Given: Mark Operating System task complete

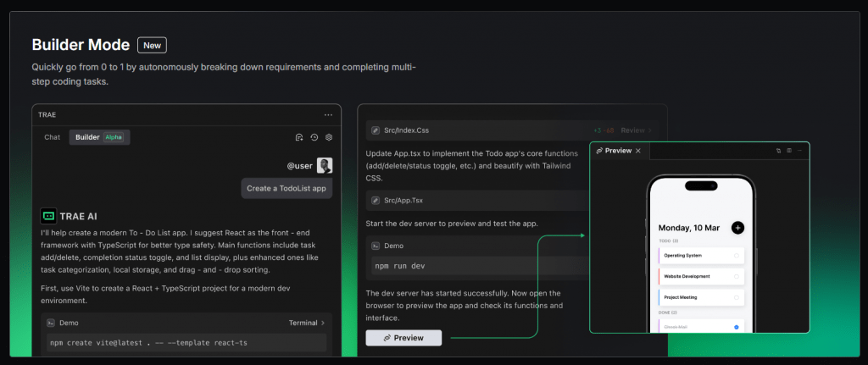Looking at the screenshot, I should coord(737,256).
